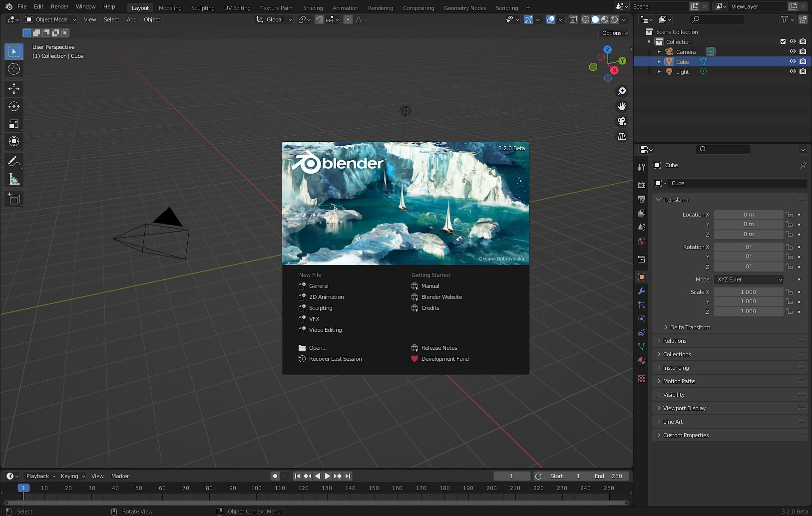Image resolution: width=812 pixels, height=516 pixels.
Task: Click frame 1 field in the timeline
Action: [x=512, y=476]
